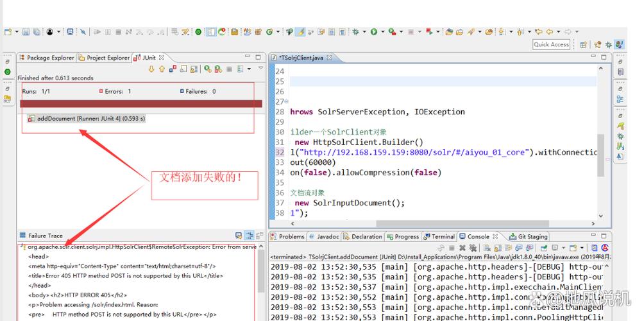Open Test Run History dropdown arrow in JUnit
644x321 pixels.
pos(249,69)
